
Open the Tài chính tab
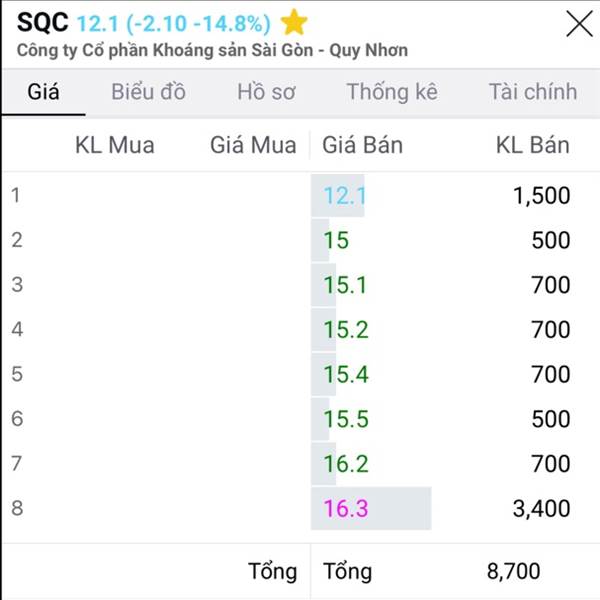tap(532, 92)
